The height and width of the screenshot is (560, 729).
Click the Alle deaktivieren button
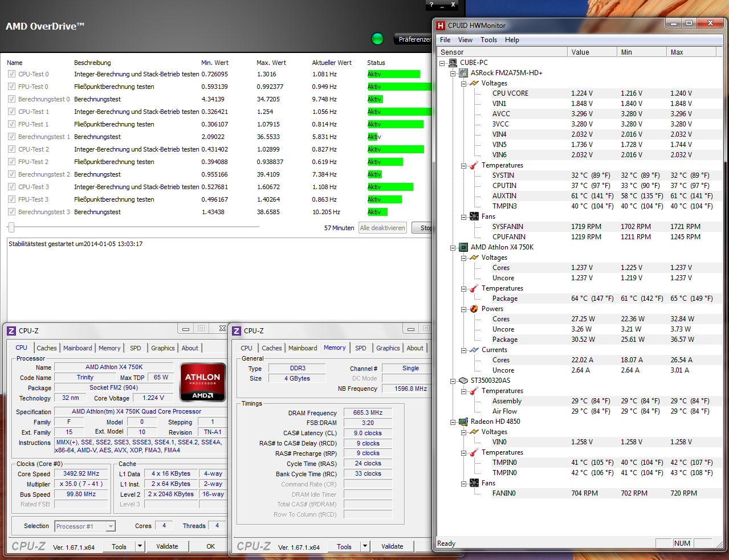[x=382, y=228]
